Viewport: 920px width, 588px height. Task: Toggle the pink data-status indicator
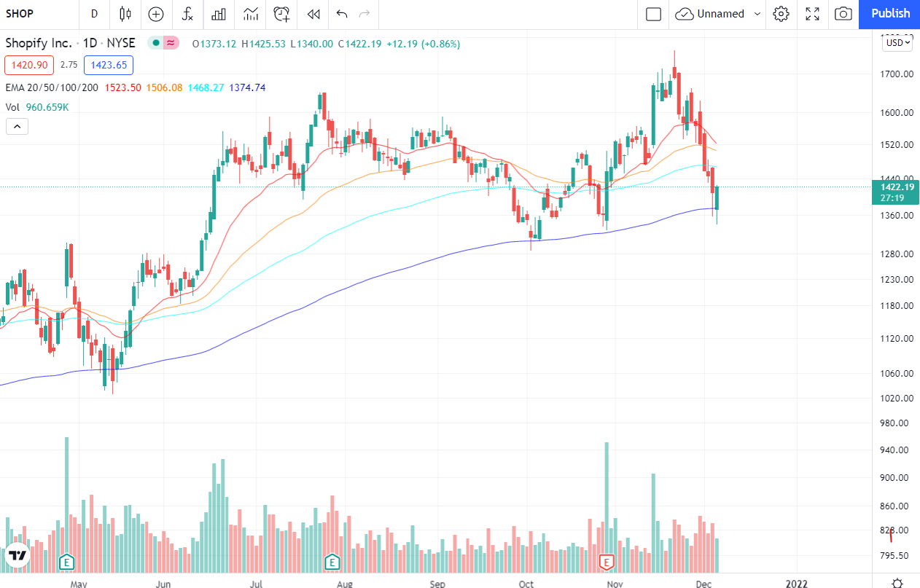click(171, 43)
